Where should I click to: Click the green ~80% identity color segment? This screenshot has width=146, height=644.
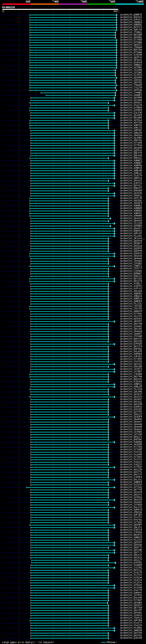(101, 4)
